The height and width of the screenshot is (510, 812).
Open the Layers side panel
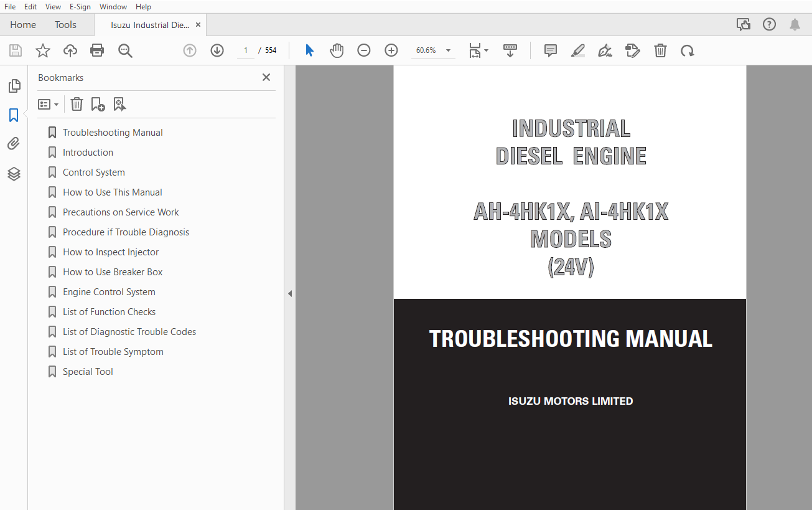click(14, 174)
